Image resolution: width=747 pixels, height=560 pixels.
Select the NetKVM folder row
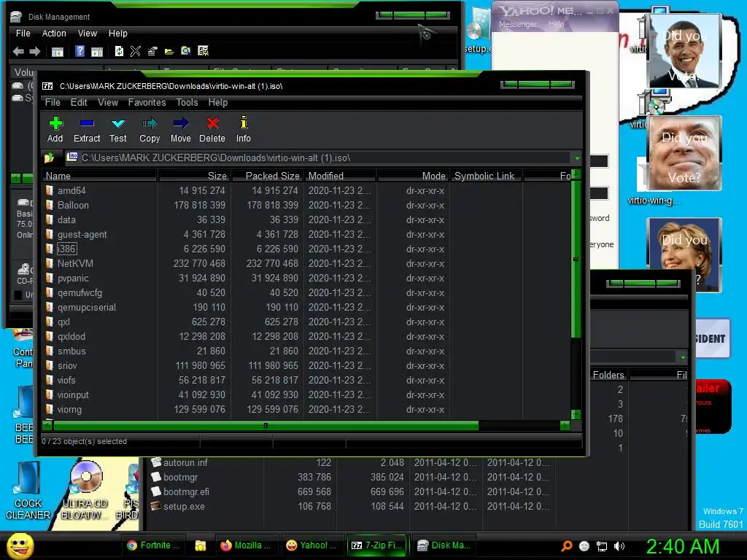(307, 263)
